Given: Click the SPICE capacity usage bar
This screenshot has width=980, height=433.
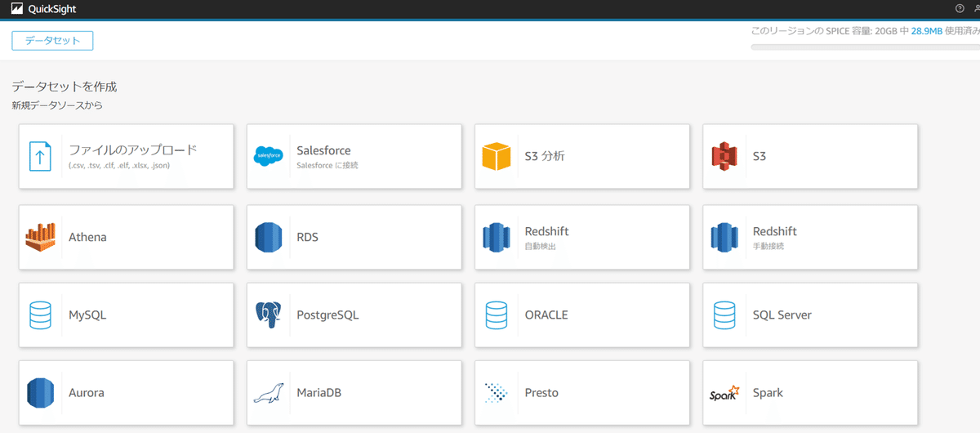Looking at the screenshot, I should [865, 47].
